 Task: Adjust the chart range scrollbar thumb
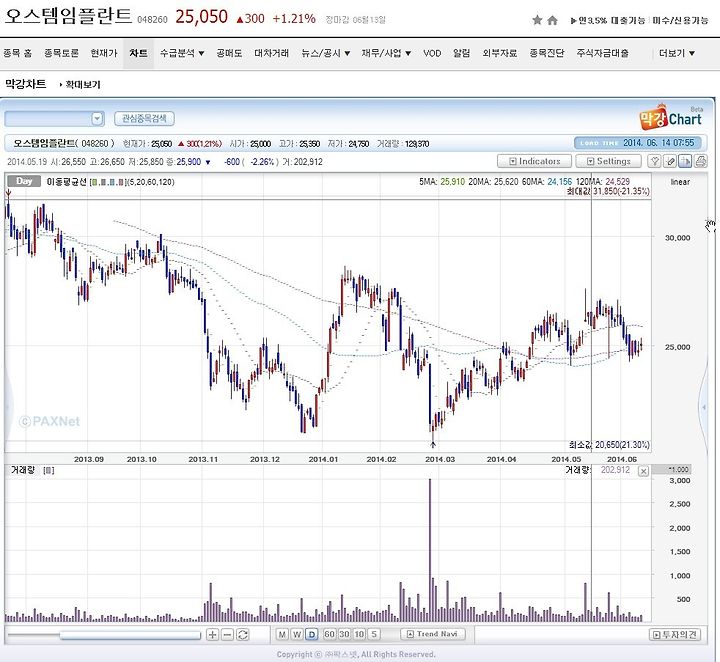130,635
